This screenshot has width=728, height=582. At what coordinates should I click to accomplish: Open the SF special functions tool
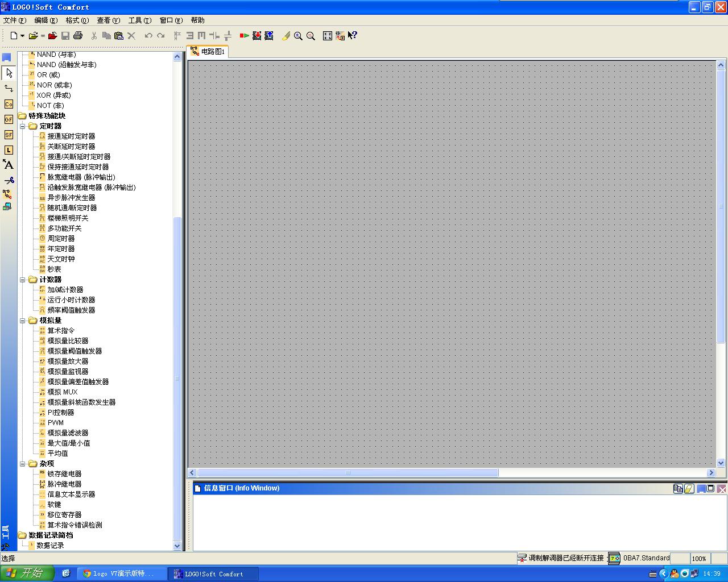pyautogui.click(x=9, y=135)
